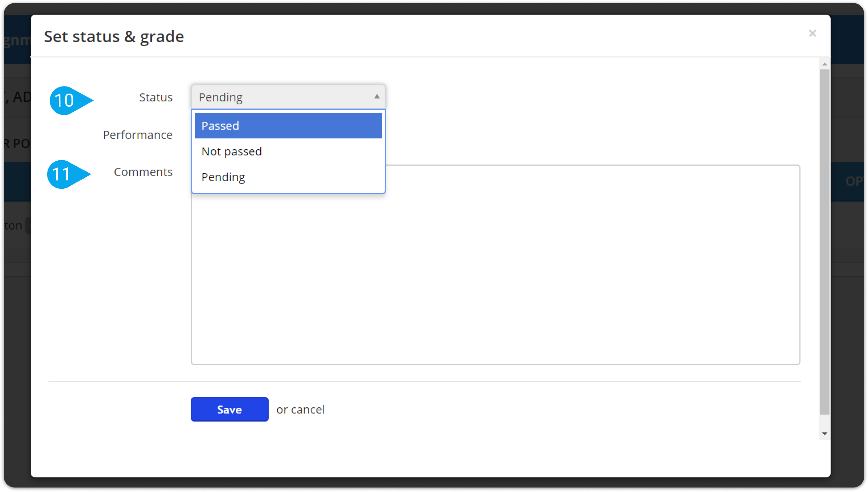Click the dimmed OP header text behind dialog
This screenshot has width=868, height=492.
(x=855, y=181)
